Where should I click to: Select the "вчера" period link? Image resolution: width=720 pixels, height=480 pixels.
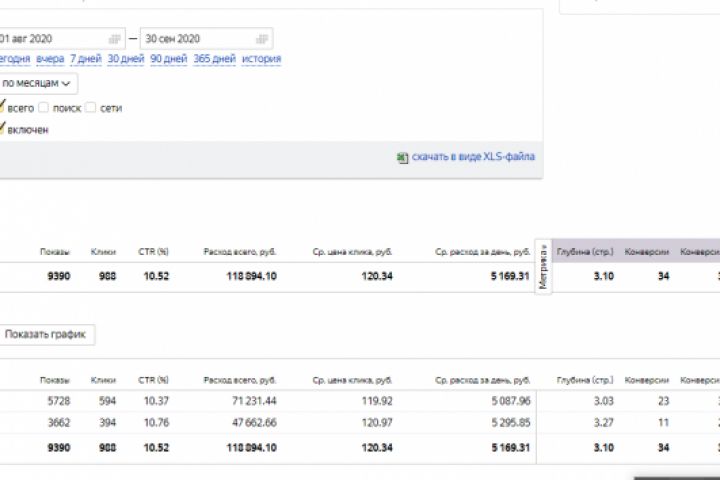pos(49,59)
